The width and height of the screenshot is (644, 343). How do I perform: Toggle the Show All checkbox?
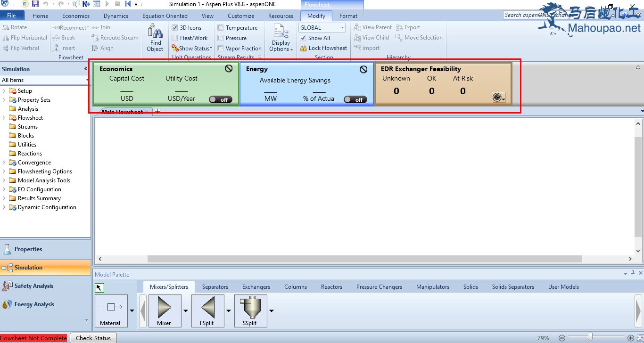(303, 38)
